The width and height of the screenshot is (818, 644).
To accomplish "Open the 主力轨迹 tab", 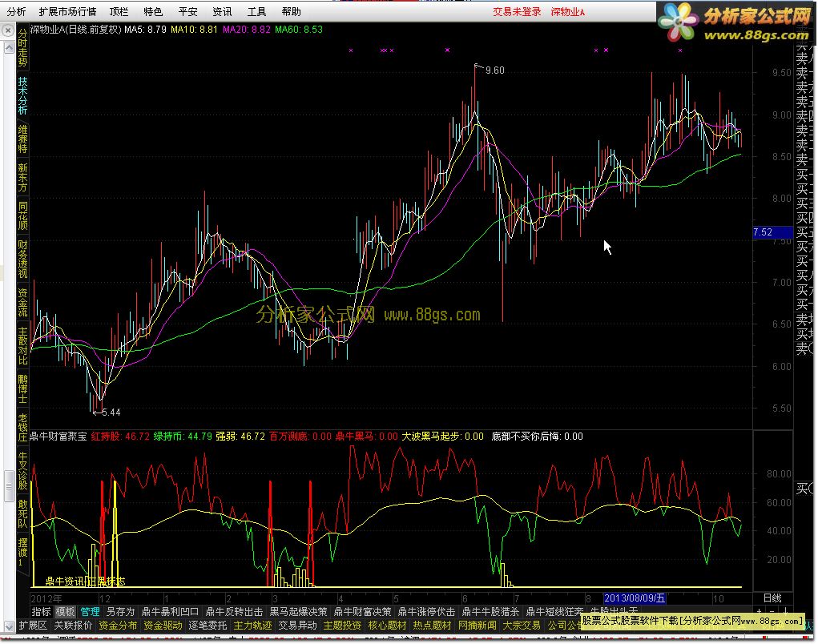I will click(x=252, y=626).
